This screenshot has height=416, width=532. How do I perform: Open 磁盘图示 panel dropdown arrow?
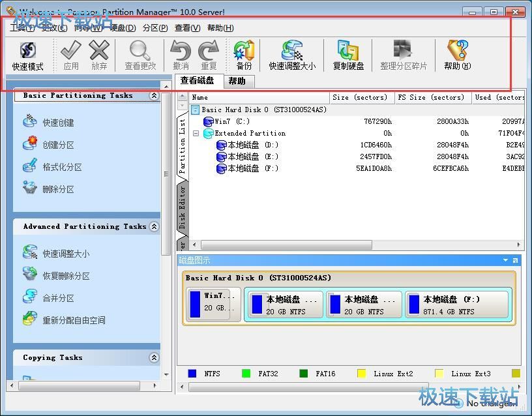505,260
